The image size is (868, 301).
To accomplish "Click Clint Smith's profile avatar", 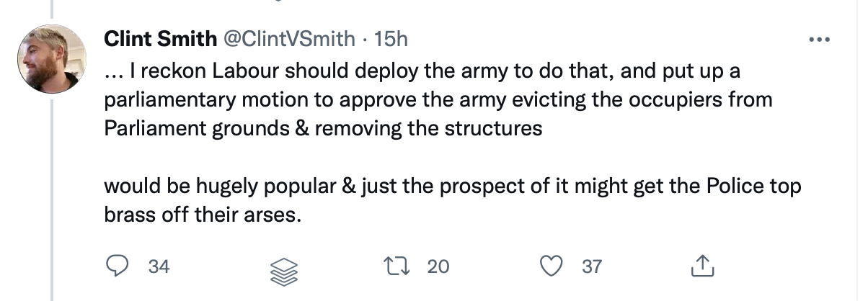I will coord(51,59).
